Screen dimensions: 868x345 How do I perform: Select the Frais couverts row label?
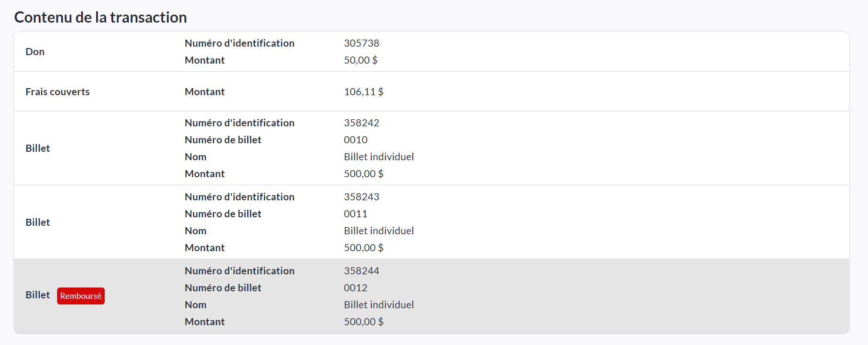(58, 92)
